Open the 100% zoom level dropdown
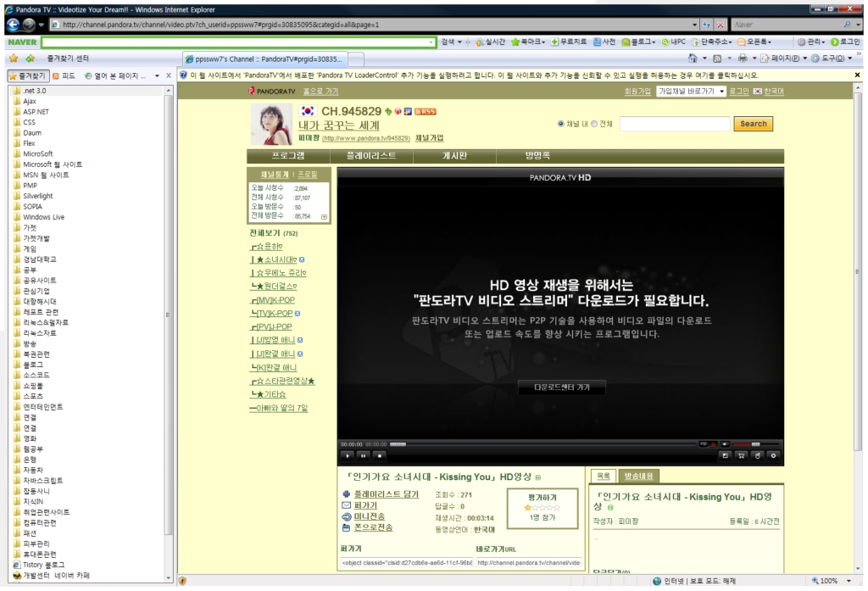868x591 pixels. pyautogui.click(x=849, y=581)
